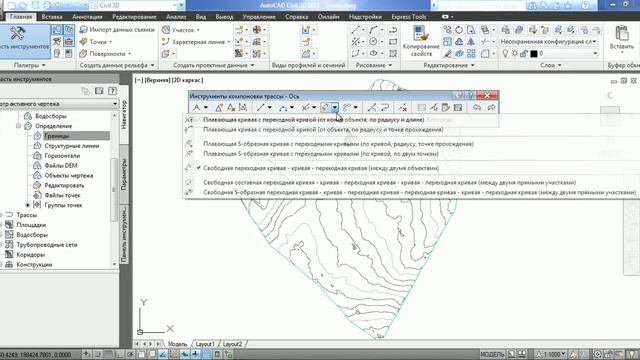Open the Аннотации ribbon tab
This screenshot has height=360, width=640.
pos(87,17)
